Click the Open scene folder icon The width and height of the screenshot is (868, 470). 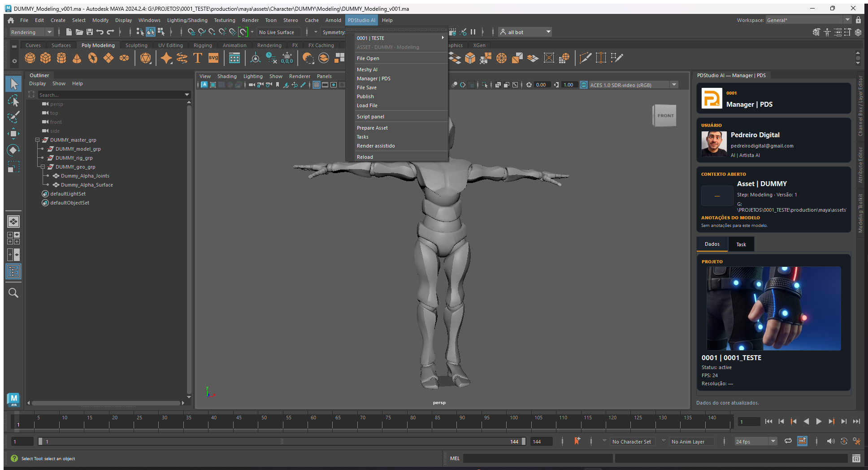point(79,32)
